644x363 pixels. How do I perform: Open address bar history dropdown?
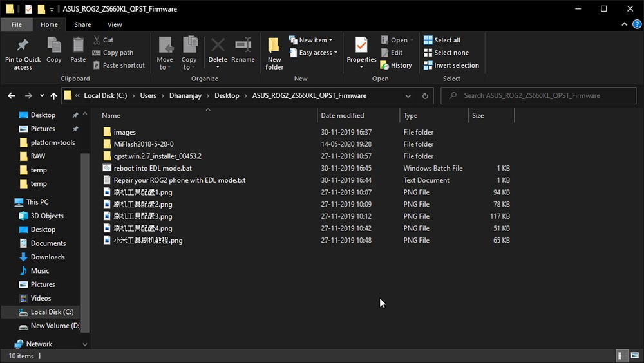pos(408,96)
